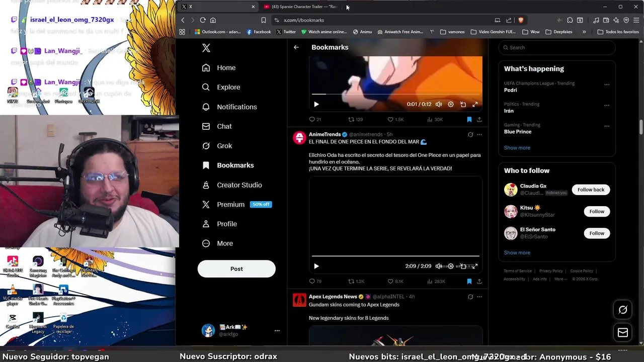Repost AnimeTrends post with 1.2K reposts
The width and height of the screenshot is (644, 362).
point(356,281)
